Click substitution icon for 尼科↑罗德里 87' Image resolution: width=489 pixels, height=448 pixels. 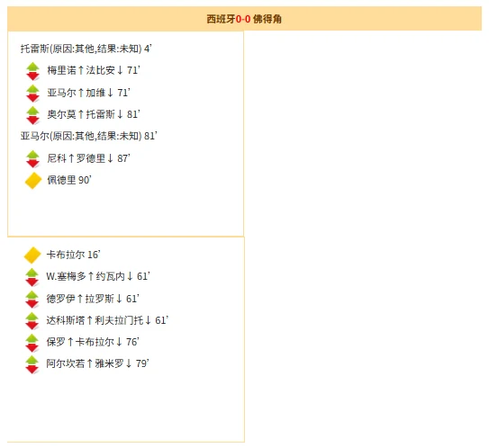point(32,159)
